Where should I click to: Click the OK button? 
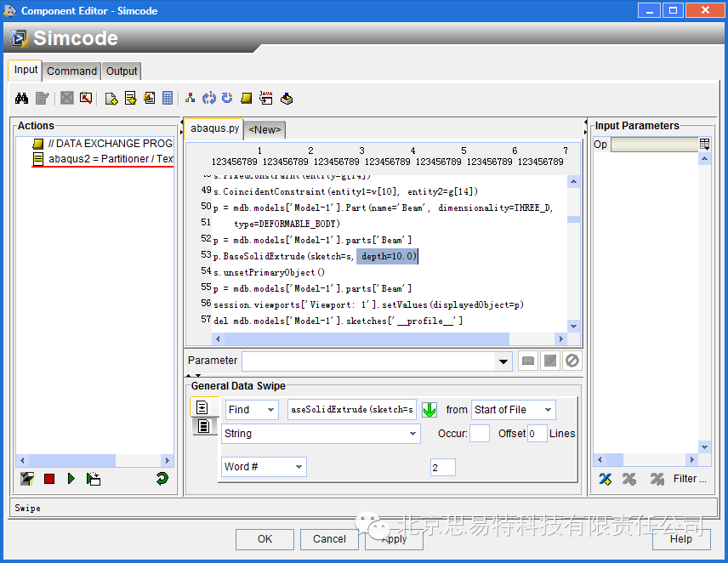click(x=265, y=539)
